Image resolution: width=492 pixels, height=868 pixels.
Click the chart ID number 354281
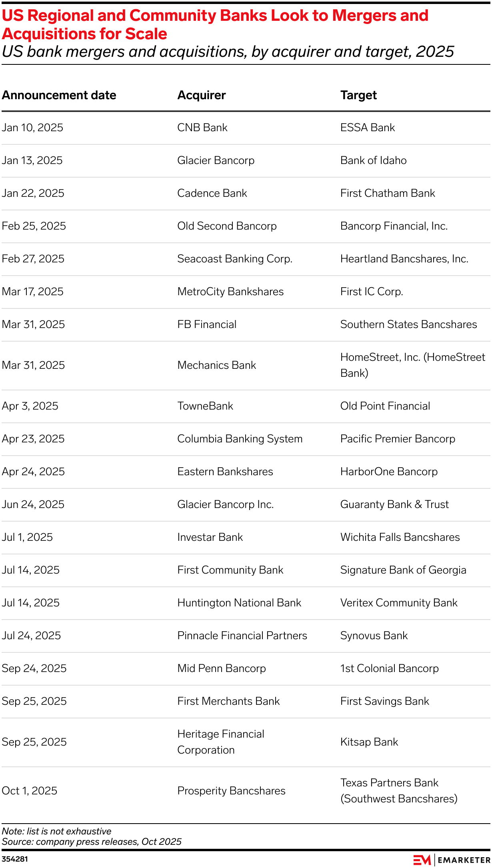[x=15, y=859]
